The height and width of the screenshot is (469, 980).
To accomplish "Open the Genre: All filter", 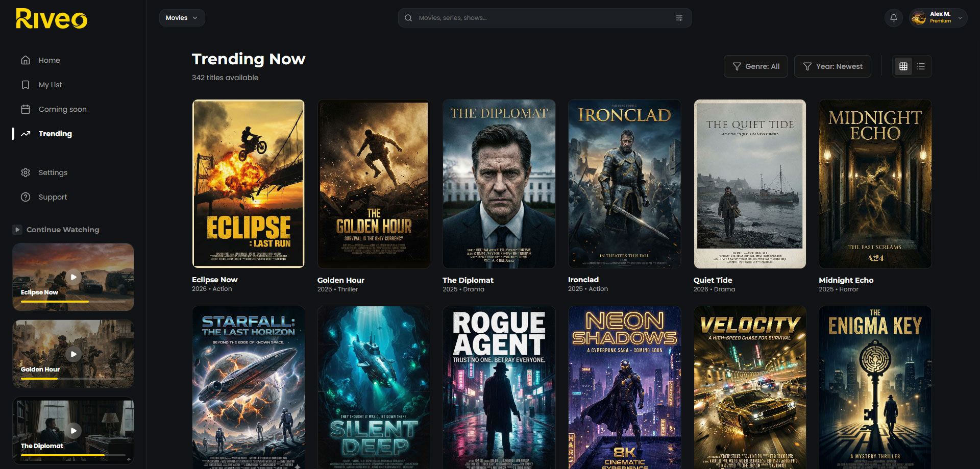I will click(x=755, y=66).
